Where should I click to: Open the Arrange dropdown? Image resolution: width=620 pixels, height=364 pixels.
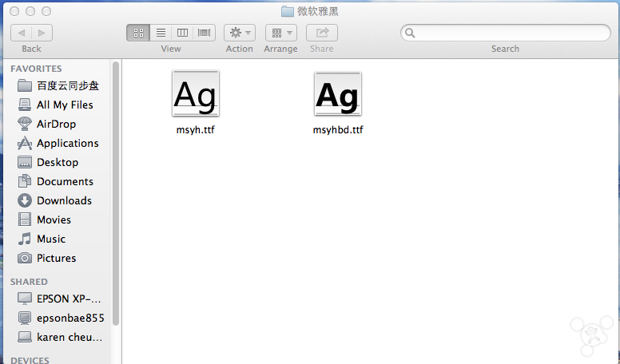[x=281, y=33]
